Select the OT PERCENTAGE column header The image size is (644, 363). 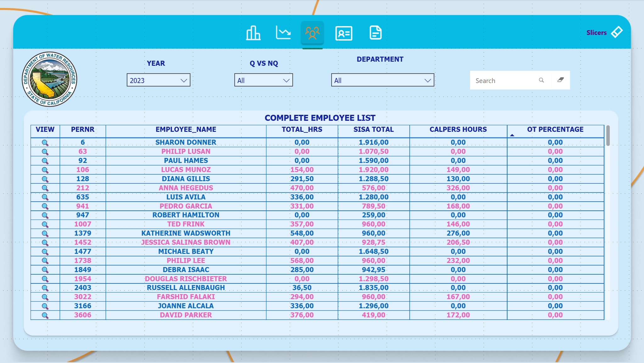[x=555, y=129]
